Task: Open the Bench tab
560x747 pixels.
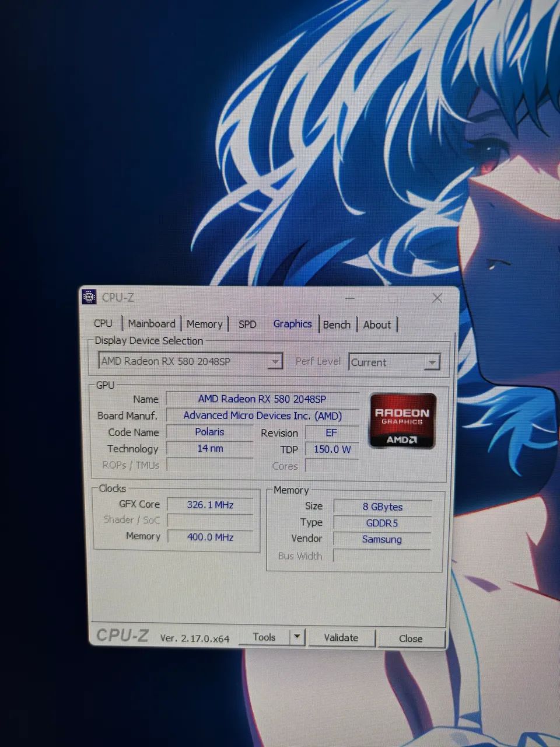Action: click(x=337, y=325)
